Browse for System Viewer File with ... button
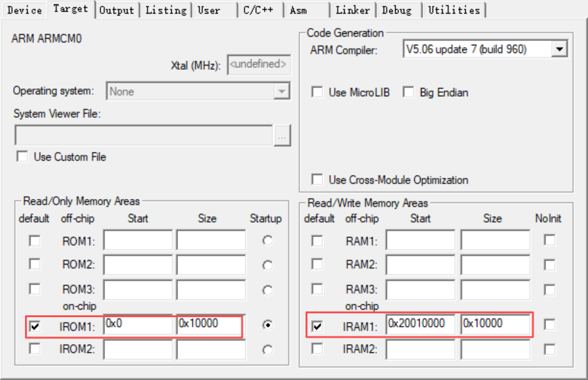This screenshot has width=588, height=380. (x=282, y=135)
